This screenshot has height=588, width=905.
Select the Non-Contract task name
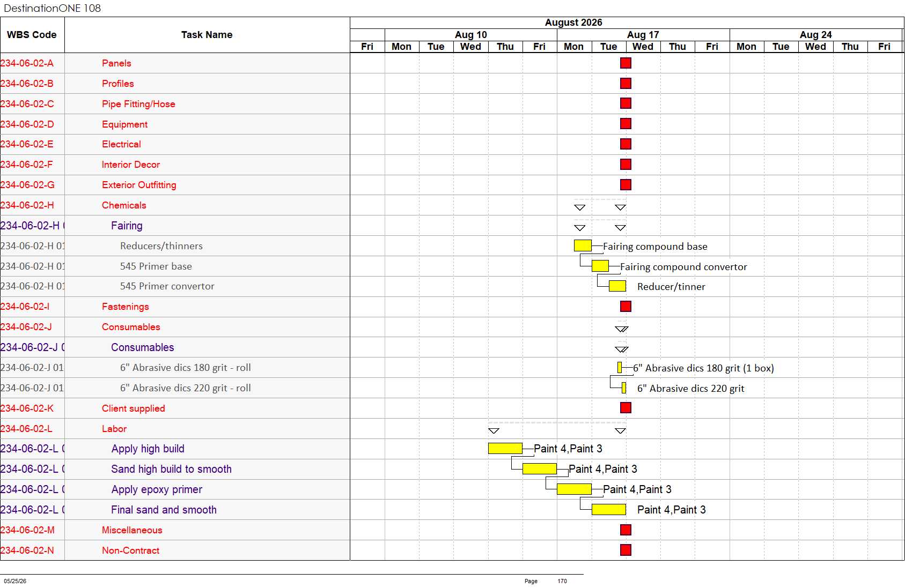click(x=130, y=550)
